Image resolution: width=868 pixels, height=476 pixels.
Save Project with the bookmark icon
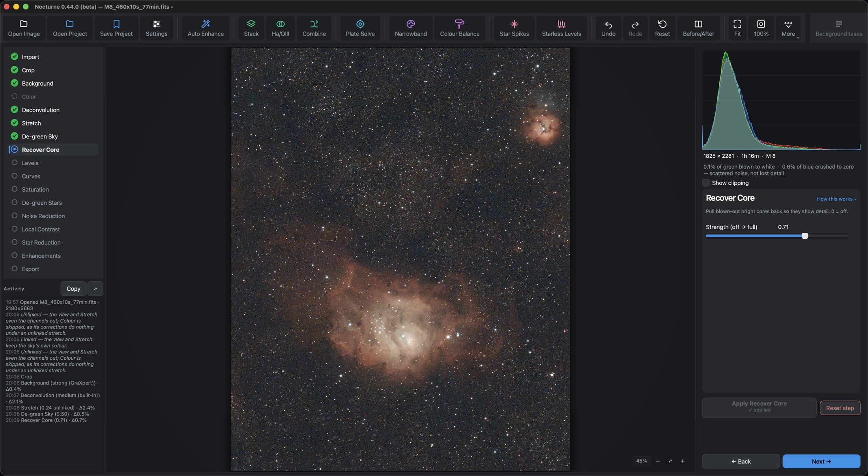coord(116,28)
